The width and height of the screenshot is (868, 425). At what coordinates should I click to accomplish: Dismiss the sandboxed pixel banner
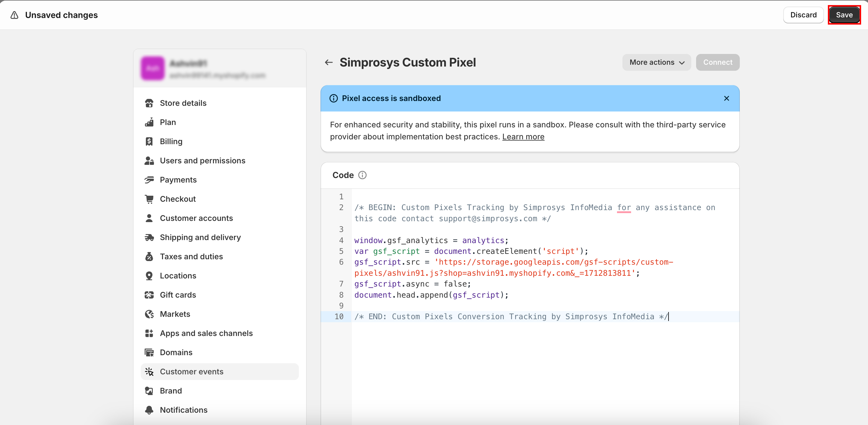(x=727, y=99)
